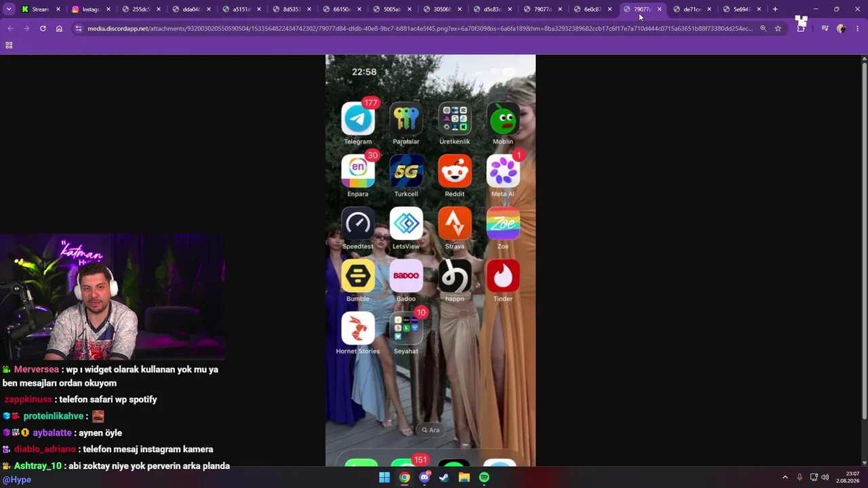Open the Strava app icon
Viewport: 868px width, 488px height.
click(454, 224)
